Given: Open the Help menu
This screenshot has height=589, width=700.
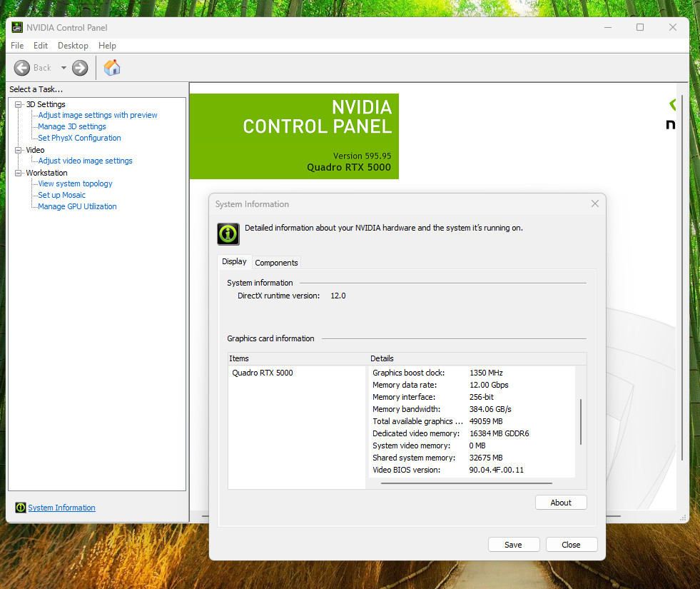Looking at the screenshot, I should pyautogui.click(x=107, y=46).
